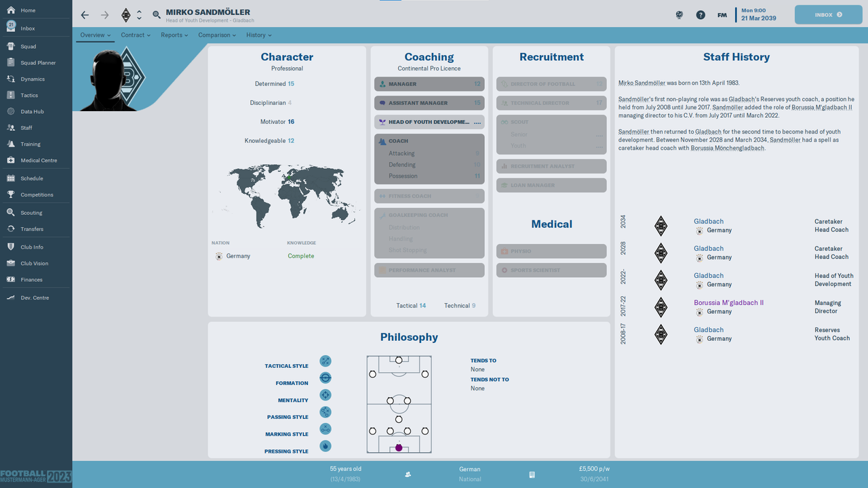The height and width of the screenshot is (488, 868).
Task: Click the Passing Style philosophy icon
Action: (x=325, y=412)
